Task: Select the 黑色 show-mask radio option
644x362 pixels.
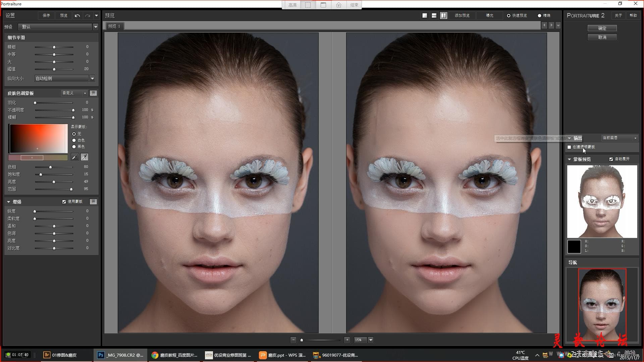Action: [74, 146]
